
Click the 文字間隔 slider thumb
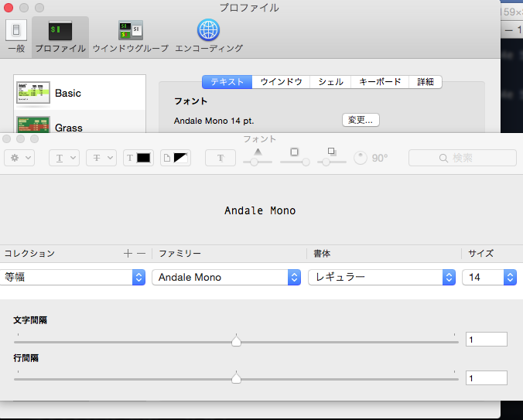click(x=237, y=341)
